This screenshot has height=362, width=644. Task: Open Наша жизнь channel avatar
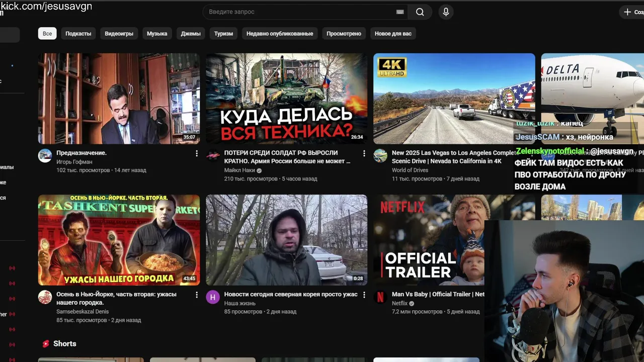(213, 297)
